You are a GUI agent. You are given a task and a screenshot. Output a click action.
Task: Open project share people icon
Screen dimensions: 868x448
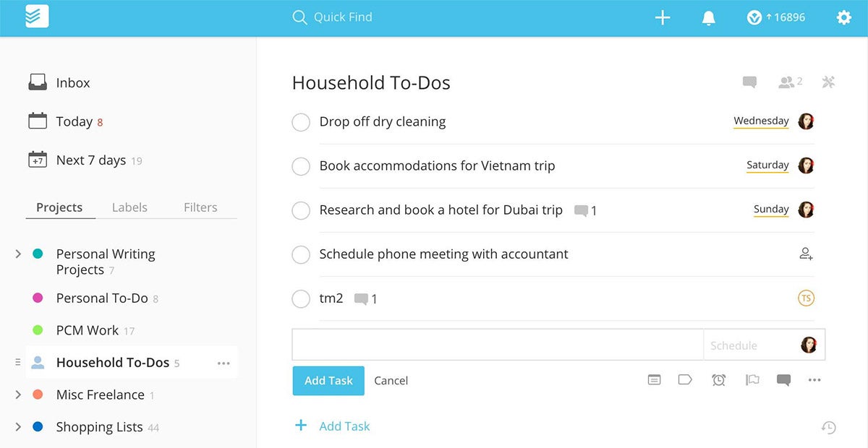[790, 82]
